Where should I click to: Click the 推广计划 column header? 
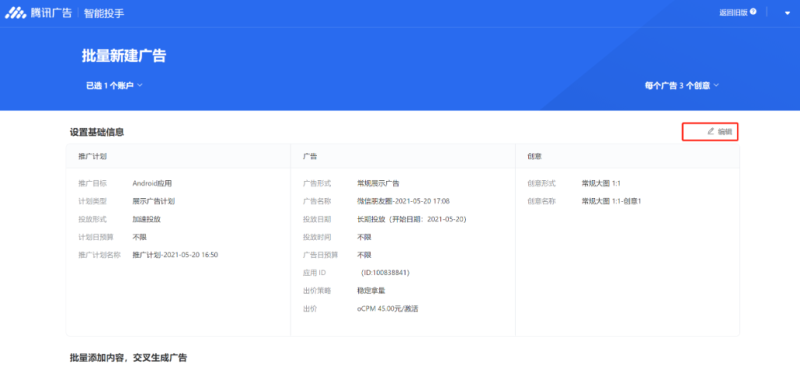pyautogui.click(x=92, y=157)
